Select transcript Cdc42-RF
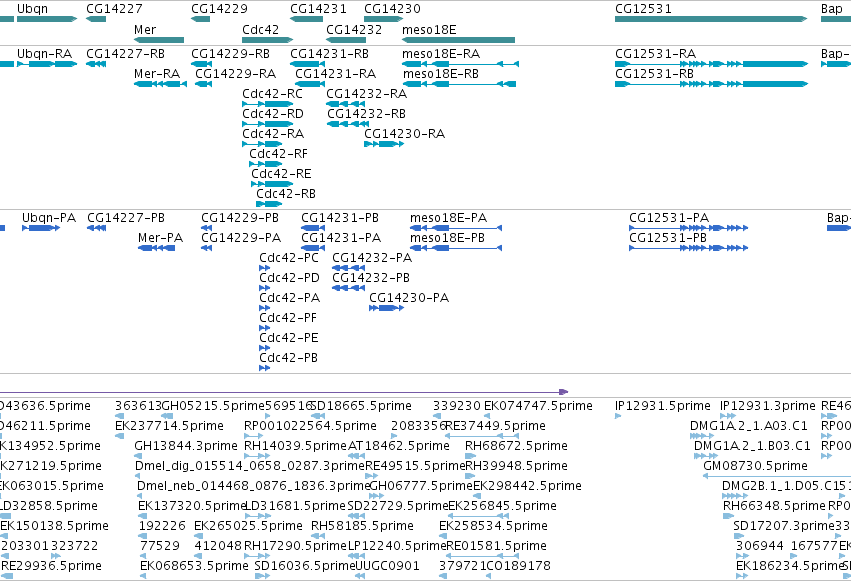 click(x=278, y=154)
